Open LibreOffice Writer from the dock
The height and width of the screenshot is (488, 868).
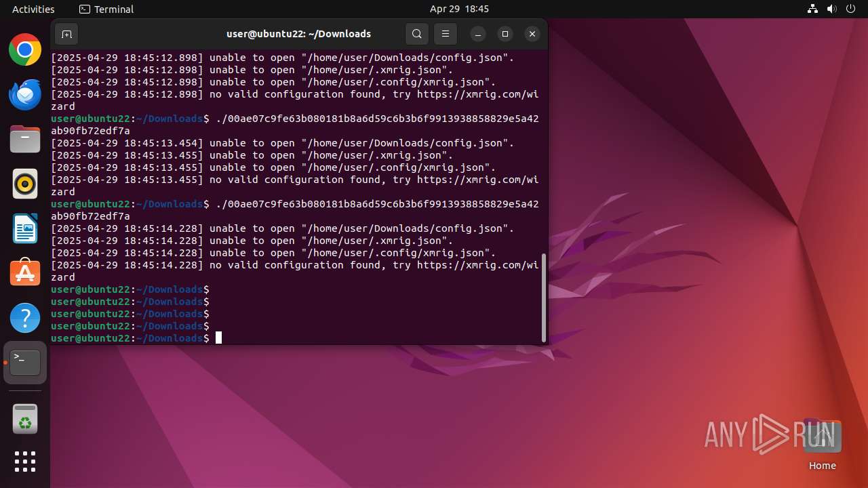tap(25, 228)
